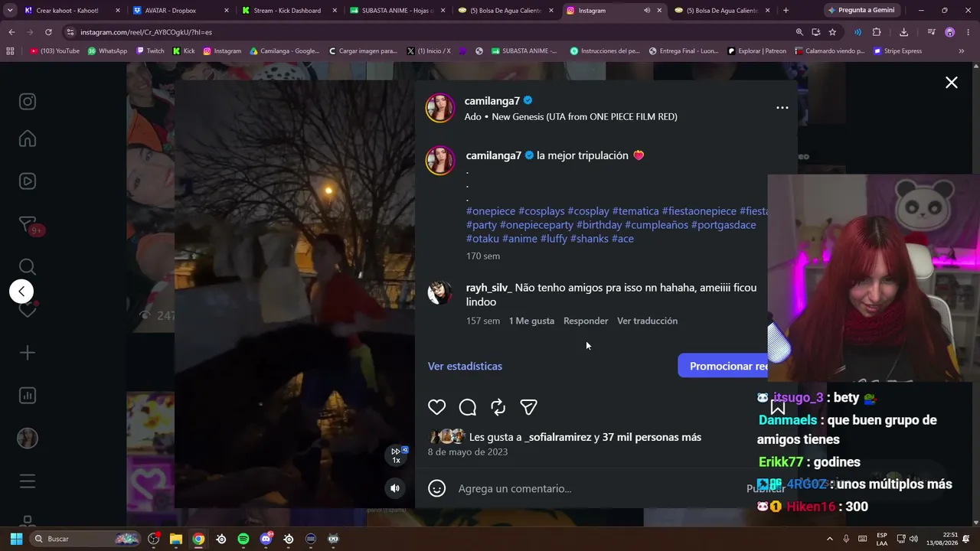Viewport: 980px width, 551px height.
Task: Open File Explorer from the taskbar
Action: pos(176,539)
